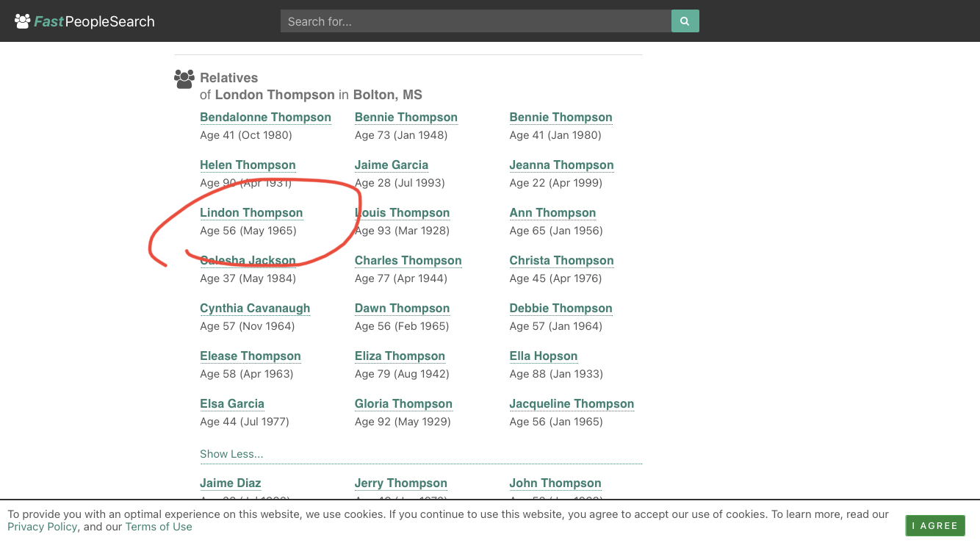Click text 'Age 56 (Jan 1965)'
The height and width of the screenshot is (551, 980).
[556, 422]
